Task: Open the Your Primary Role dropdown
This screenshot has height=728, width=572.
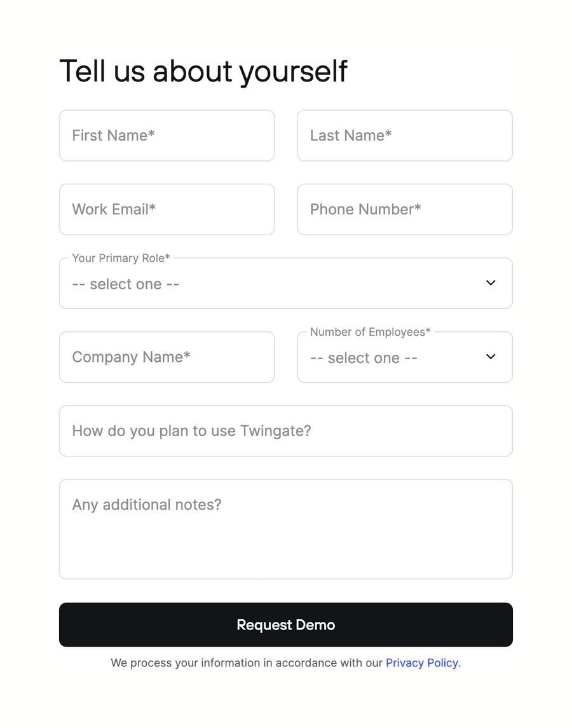Action: [x=285, y=283]
